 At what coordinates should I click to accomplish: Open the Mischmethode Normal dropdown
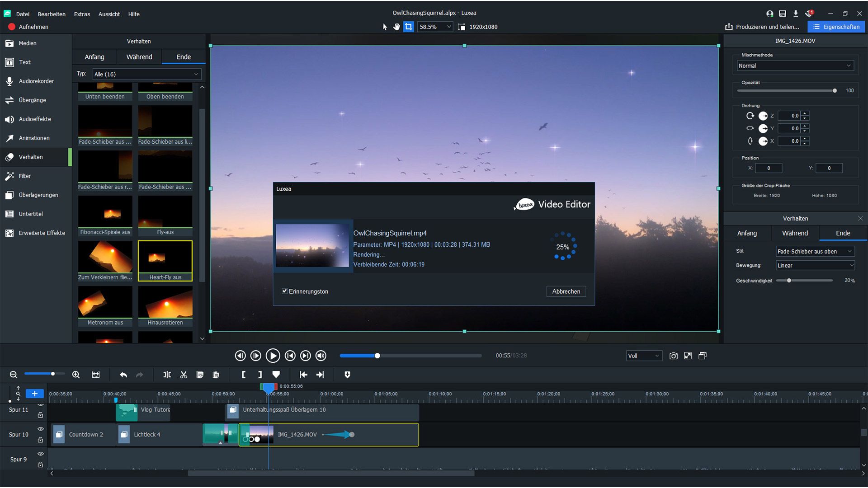(x=795, y=66)
